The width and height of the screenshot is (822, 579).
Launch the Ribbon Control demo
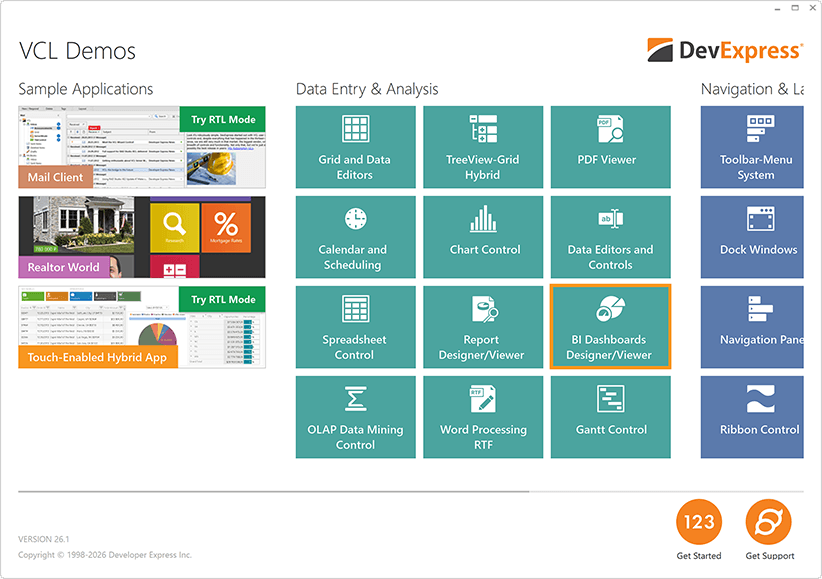pyautogui.click(x=752, y=417)
